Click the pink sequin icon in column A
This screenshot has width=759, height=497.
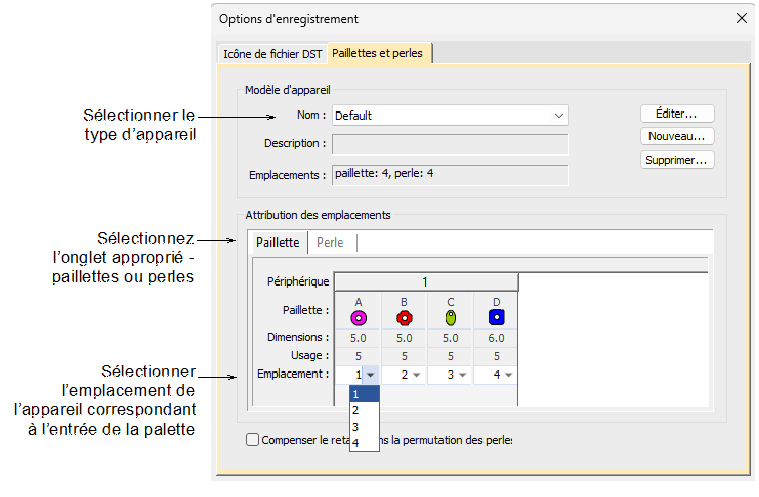click(358, 317)
